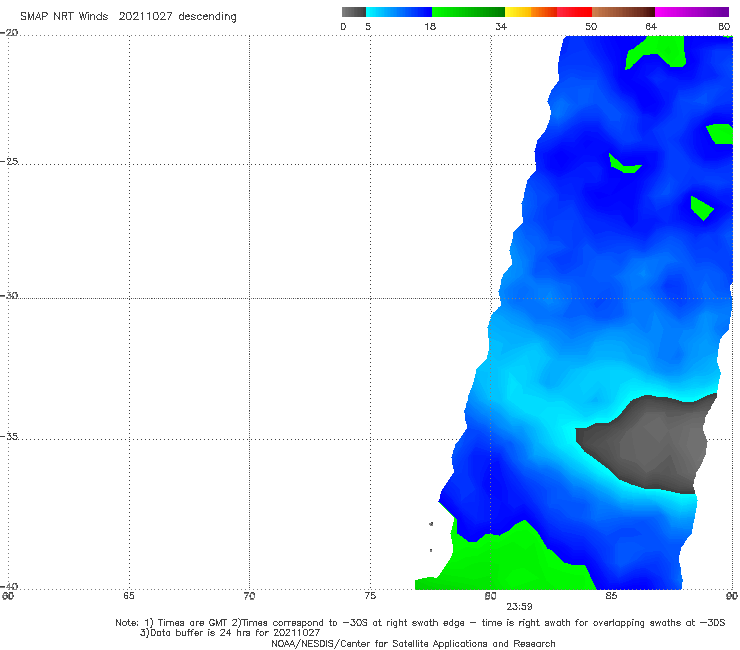Click colorbar label '50'
The width and height of the screenshot is (740, 650).
point(591,27)
